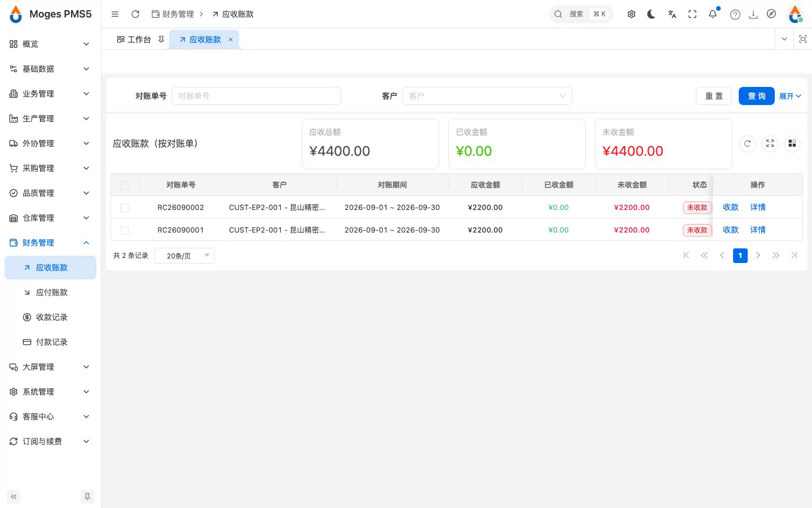The image size is (812, 508).
Task: Open the help question mark icon
Action: point(735,15)
